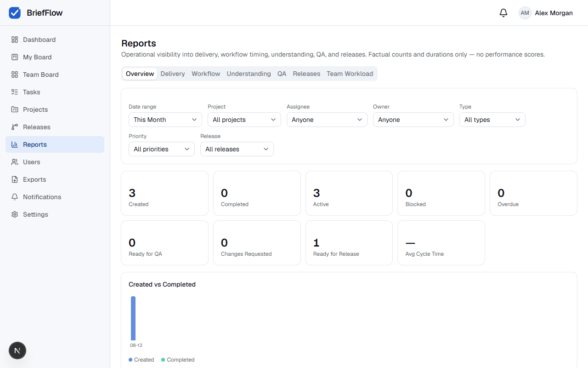588x368 pixels.
Task: Click the Exports file icon in sidebar
Action: pos(15,179)
